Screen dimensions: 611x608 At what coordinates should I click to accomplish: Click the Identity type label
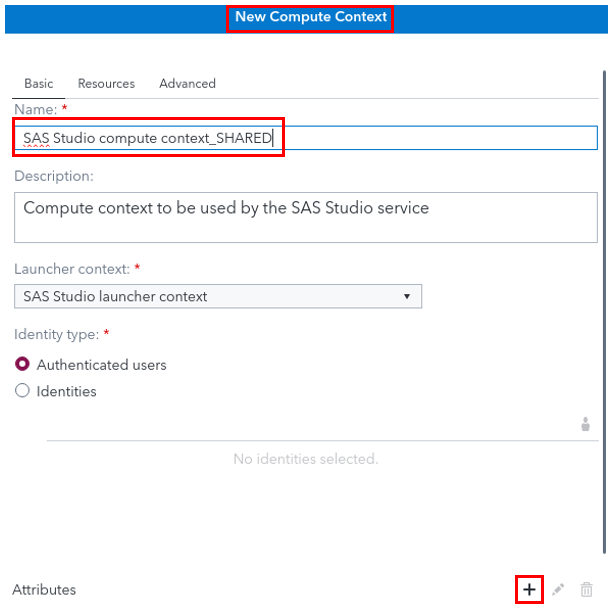57,334
